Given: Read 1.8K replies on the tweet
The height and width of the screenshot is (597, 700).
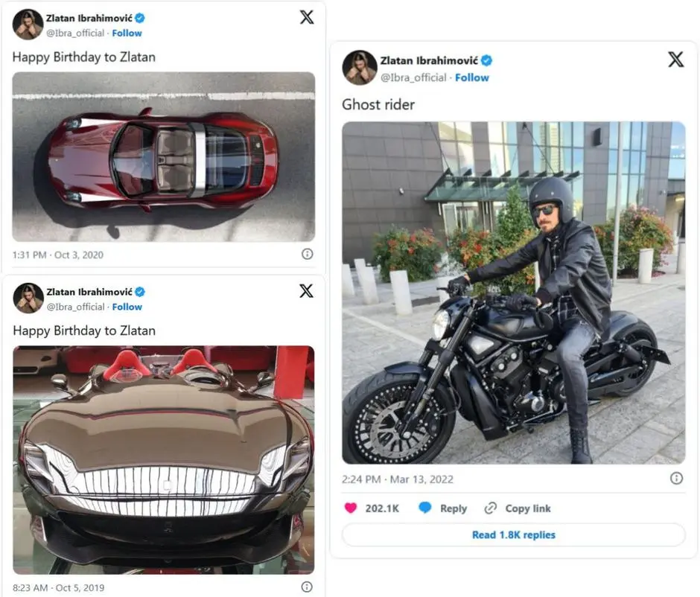Looking at the screenshot, I should (513, 535).
